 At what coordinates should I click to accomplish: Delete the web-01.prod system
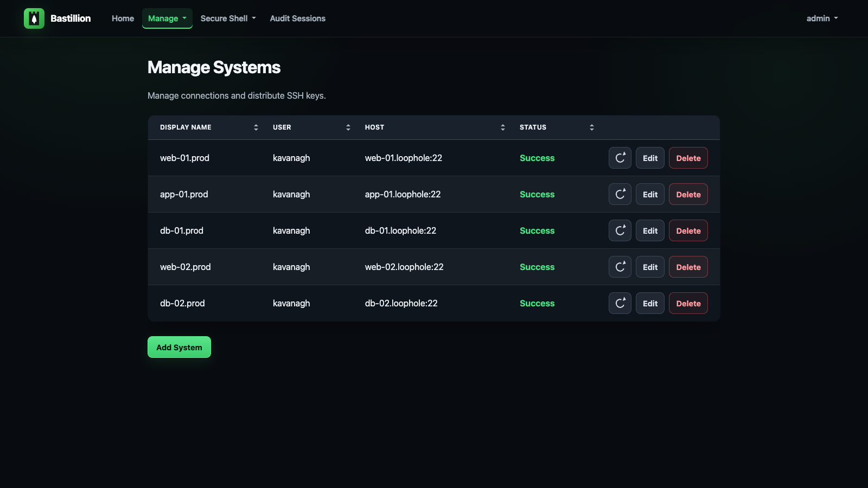click(688, 158)
